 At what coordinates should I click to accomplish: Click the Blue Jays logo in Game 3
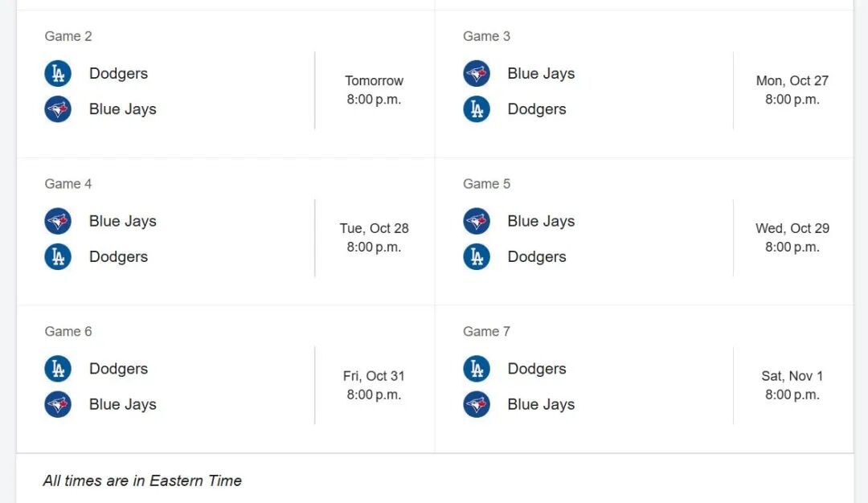click(x=477, y=74)
